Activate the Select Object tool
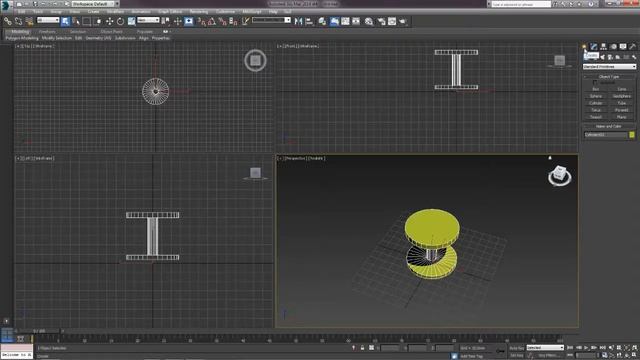Viewport: 640px width, 360px height. (x=65, y=21)
